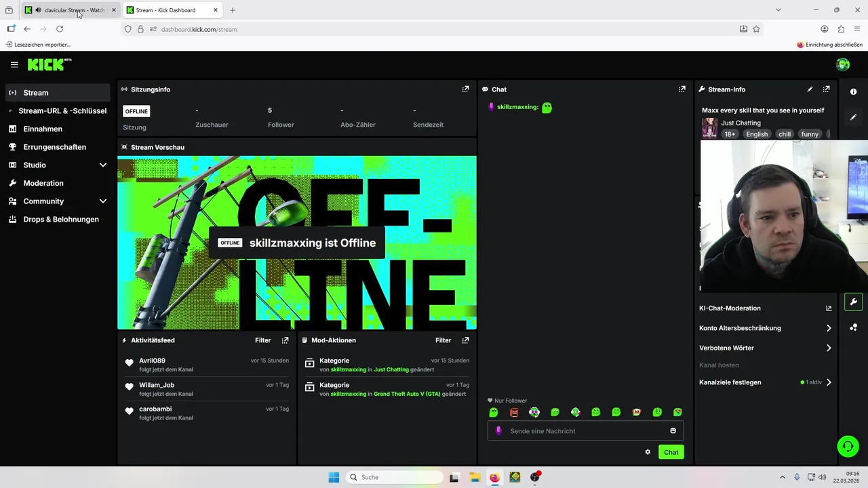Pop out the Aktivitätsfeed panel
The height and width of the screenshot is (488, 868).
[285, 340]
